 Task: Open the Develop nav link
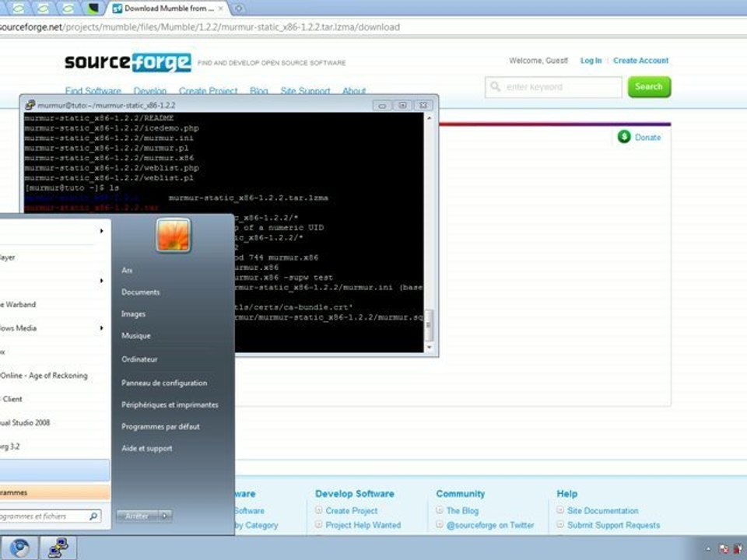tap(150, 90)
